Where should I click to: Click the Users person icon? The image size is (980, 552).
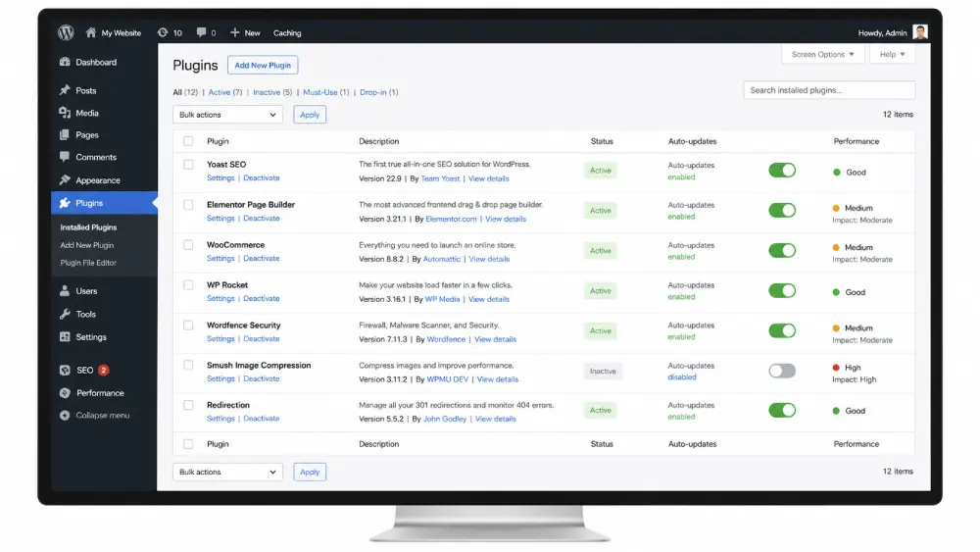(65, 290)
